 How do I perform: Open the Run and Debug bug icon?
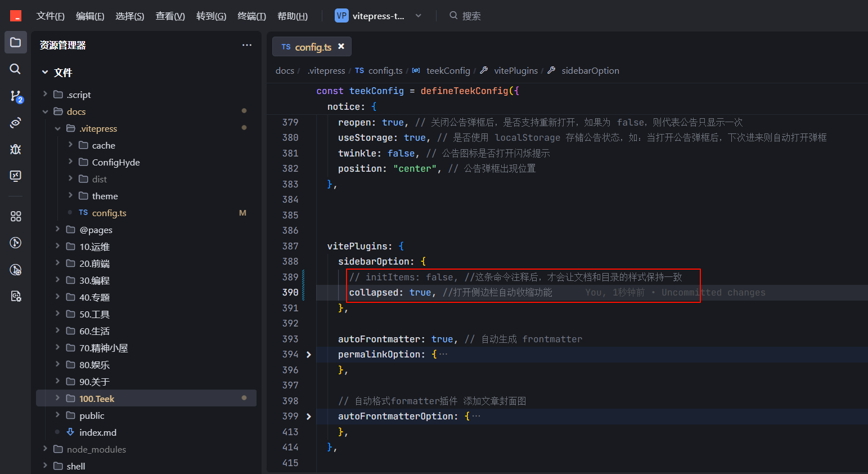point(16,149)
